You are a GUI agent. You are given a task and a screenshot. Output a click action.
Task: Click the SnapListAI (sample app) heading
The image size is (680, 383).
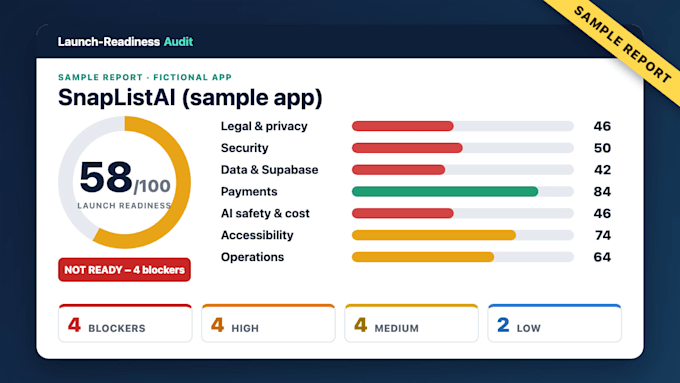pos(190,97)
